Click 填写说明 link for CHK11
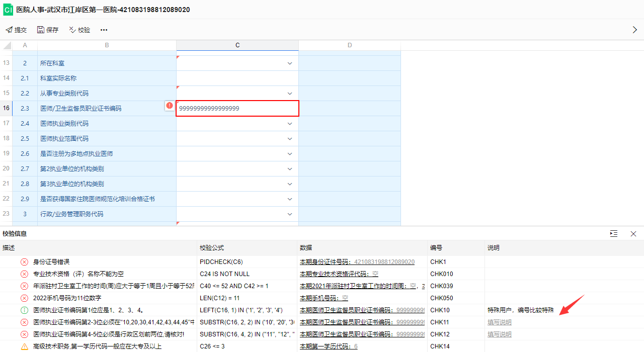This screenshot has width=644, height=352. coord(499,322)
